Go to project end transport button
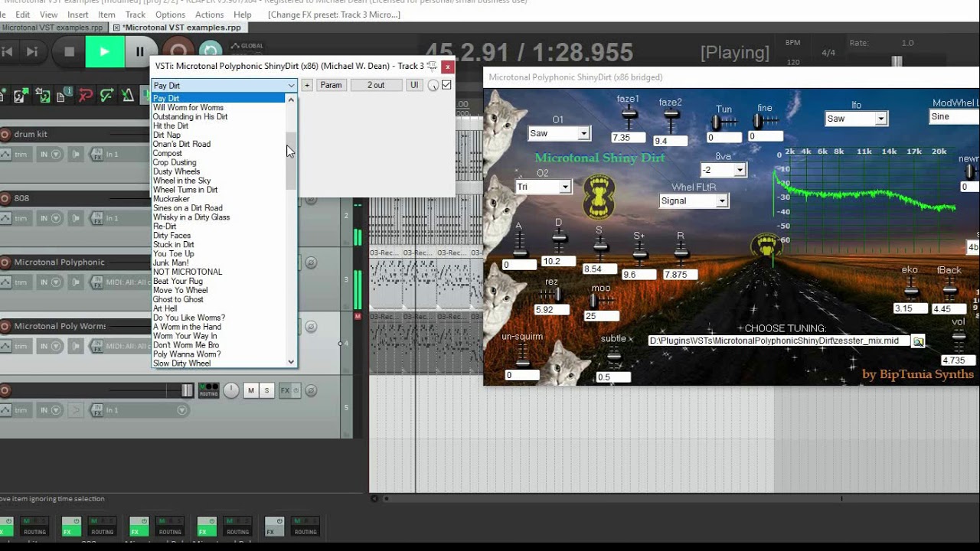The width and height of the screenshot is (980, 551). [32, 52]
